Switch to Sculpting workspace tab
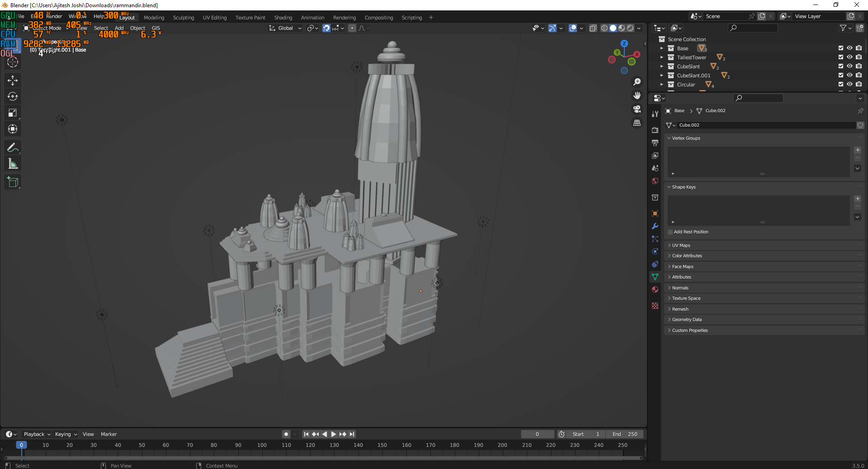The height and width of the screenshot is (469, 868). tap(184, 18)
